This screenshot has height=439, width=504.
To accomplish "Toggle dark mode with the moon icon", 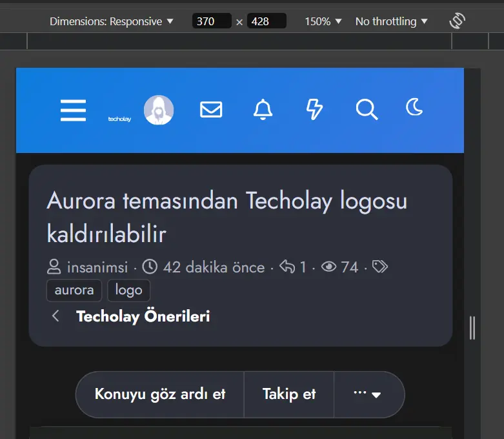I will (x=414, y=107).
